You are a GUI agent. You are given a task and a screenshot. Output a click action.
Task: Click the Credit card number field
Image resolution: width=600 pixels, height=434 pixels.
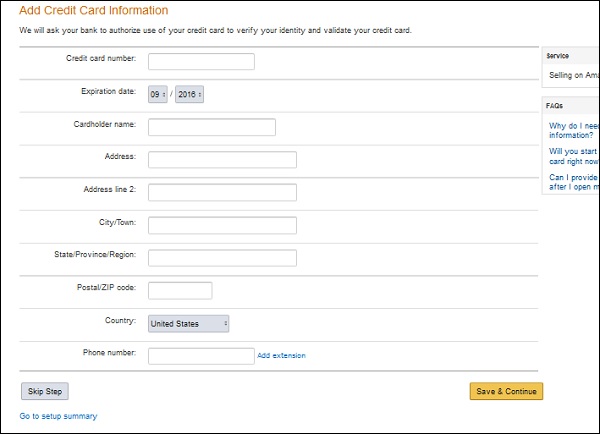pos(201,62)
